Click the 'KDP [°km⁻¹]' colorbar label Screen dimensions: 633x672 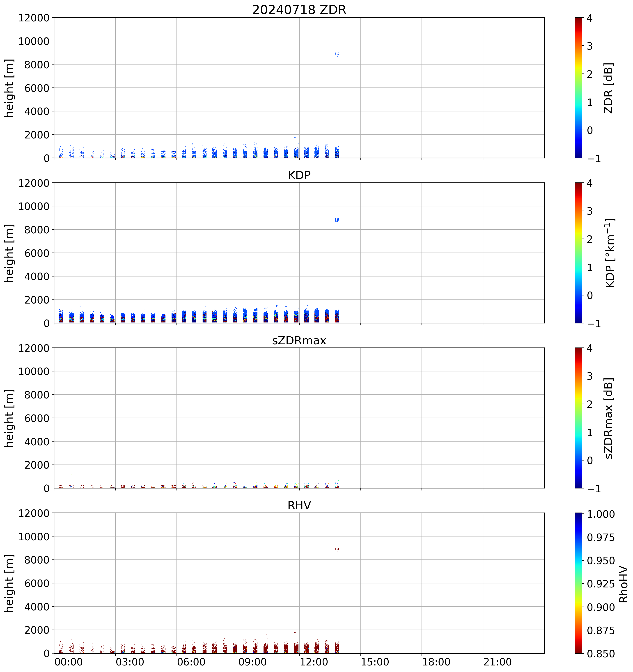pyautogui.click(x=610, y=253)
